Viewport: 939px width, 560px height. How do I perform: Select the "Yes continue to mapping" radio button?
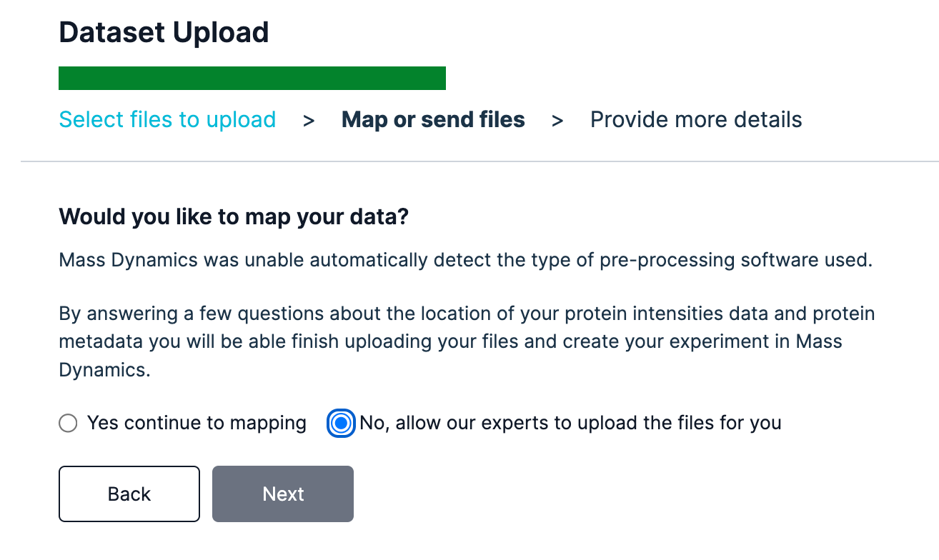click(x=68, y=424)
